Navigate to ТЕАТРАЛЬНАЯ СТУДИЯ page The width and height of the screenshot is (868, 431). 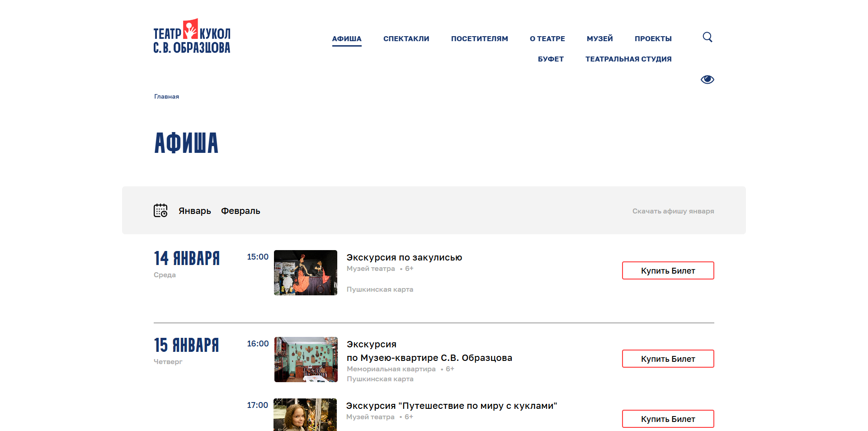tap(628, 59)
